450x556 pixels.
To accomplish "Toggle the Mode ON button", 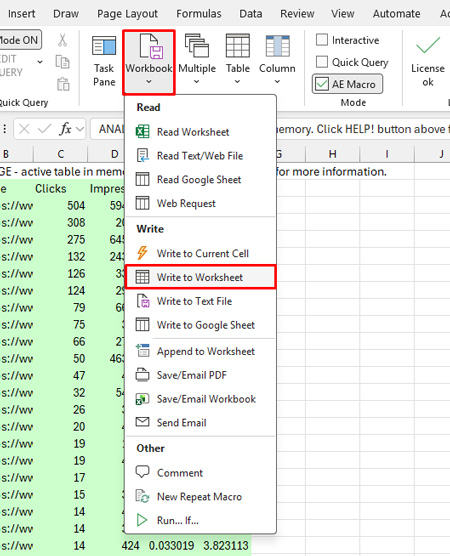I will [20, 40].
